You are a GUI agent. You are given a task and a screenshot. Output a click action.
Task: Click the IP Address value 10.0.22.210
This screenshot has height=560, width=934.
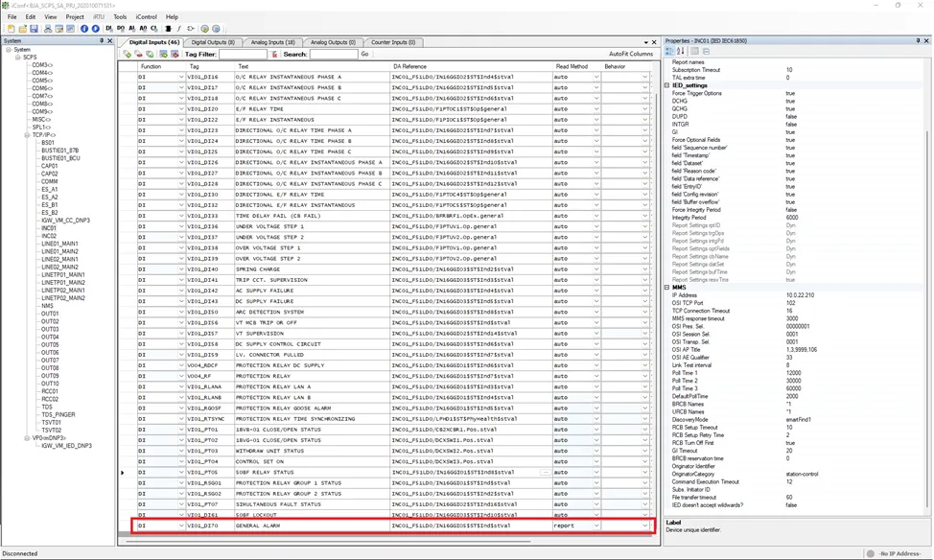pos(800,295)
